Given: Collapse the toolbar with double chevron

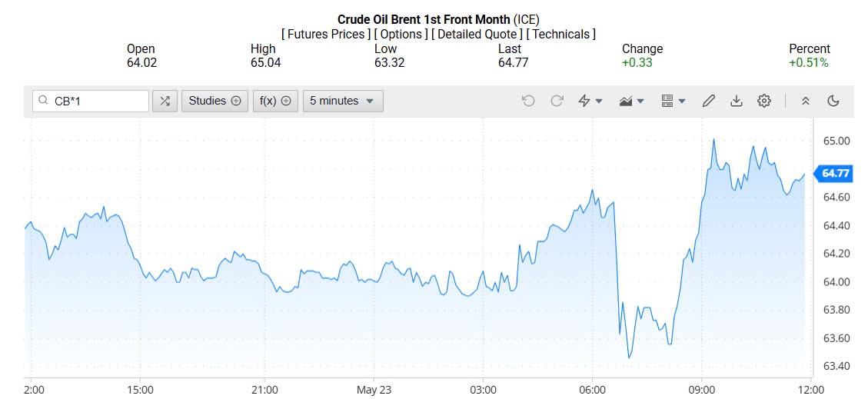Looking at the screenshot, I should coord(806,101).
